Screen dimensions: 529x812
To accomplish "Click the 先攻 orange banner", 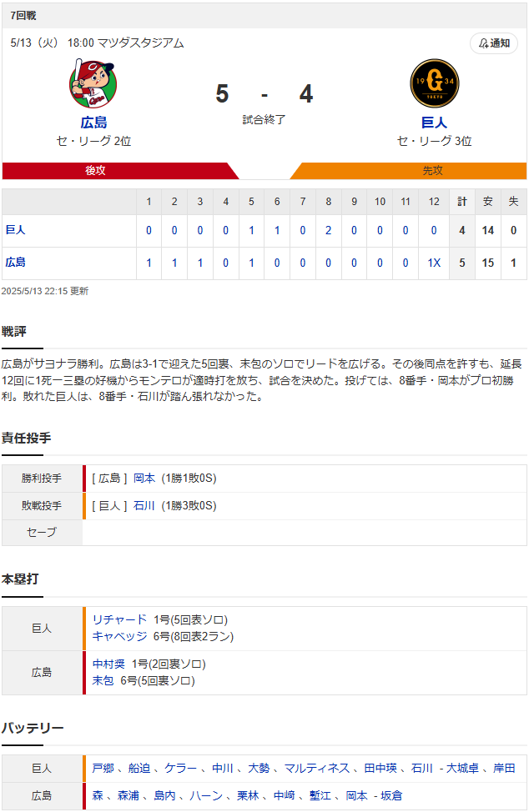I will [408, 170].
